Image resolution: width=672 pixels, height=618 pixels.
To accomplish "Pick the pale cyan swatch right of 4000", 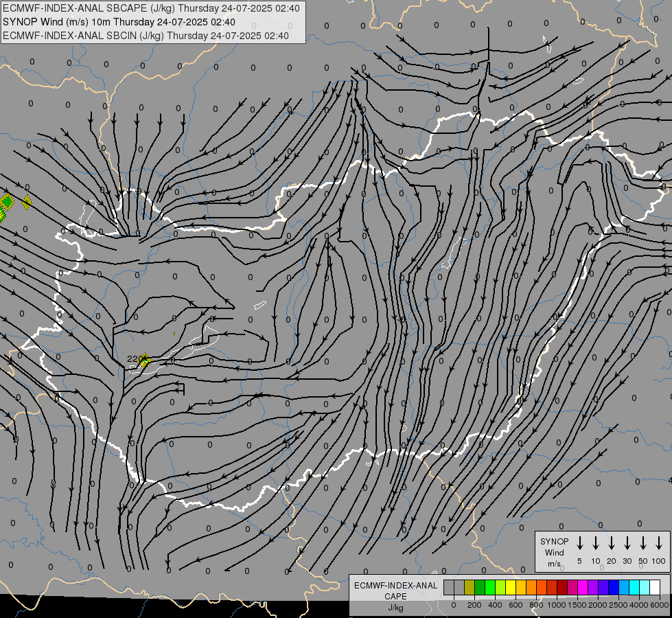I will tap(645, 587).
